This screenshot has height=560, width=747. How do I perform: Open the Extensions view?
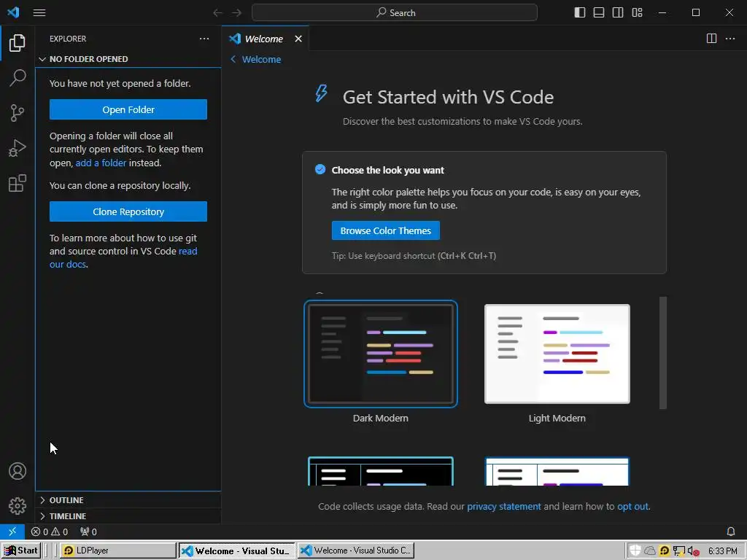[x=18, y=183]
